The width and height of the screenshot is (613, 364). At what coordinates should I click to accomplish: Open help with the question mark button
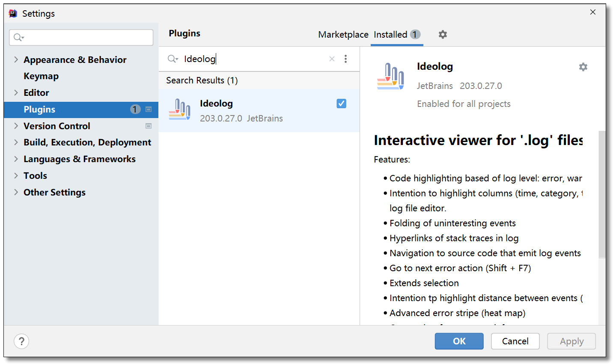tap(21, 341)
